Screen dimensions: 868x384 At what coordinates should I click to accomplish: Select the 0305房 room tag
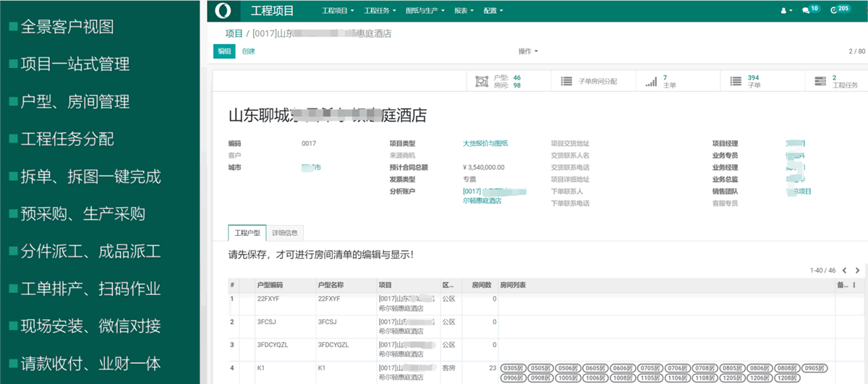click(513, 367)
